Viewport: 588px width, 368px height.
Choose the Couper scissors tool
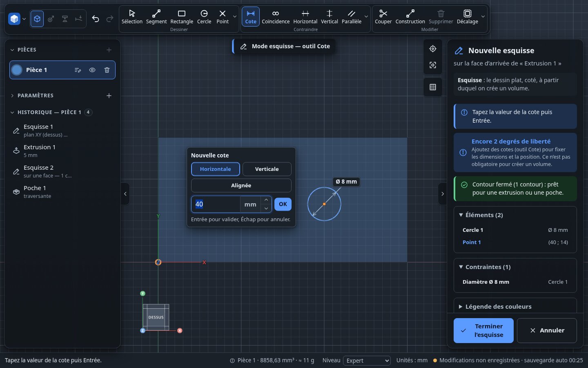coord(383,17)
